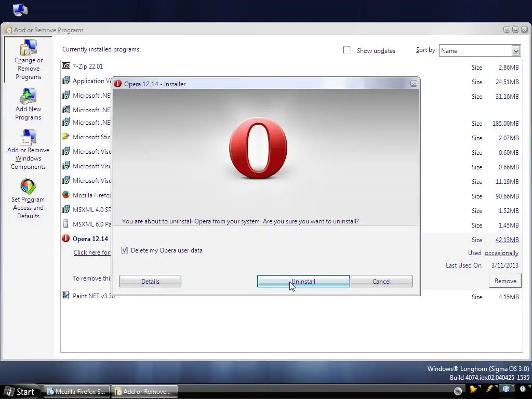Click the 4.15MB size for Paint.NET
532x399 pixels.
coord(509,297)
